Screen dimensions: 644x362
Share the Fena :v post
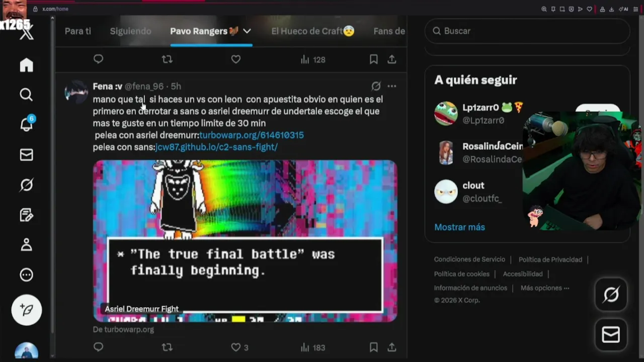(x=391, y=347)
